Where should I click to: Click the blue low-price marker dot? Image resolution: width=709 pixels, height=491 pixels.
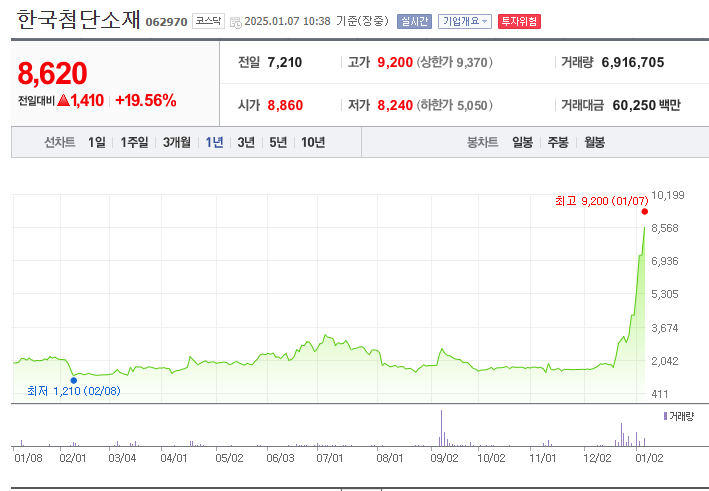[74, 380]
